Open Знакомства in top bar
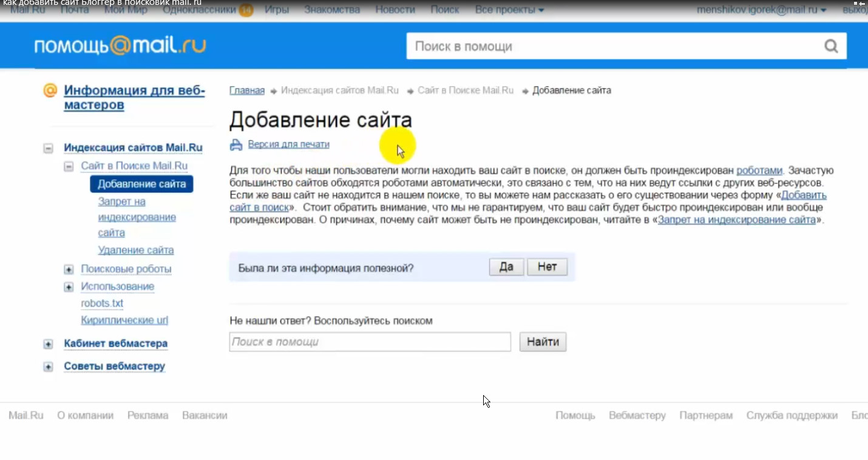This screenshot has width=868, height=460. pos(332,10)
